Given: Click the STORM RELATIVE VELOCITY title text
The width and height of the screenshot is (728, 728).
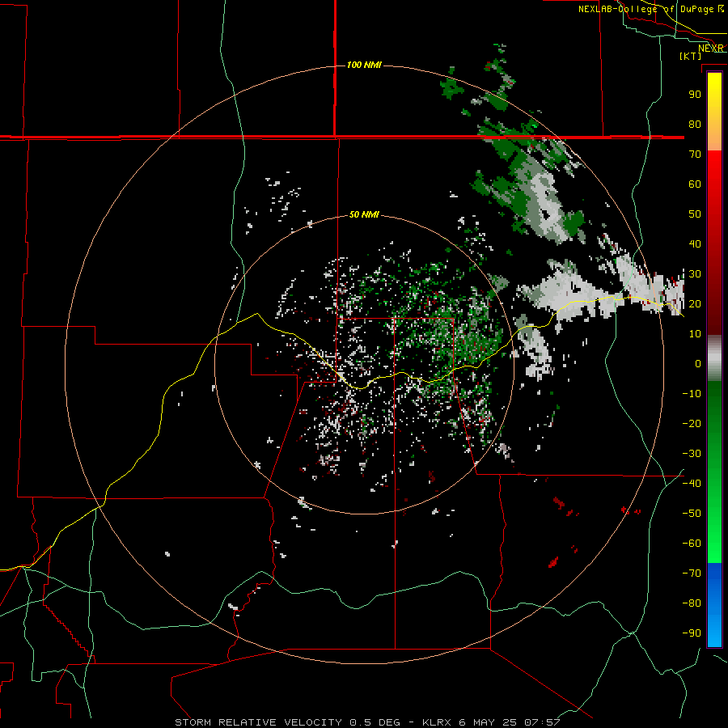Looking at the screenshot, I should 259,722.
